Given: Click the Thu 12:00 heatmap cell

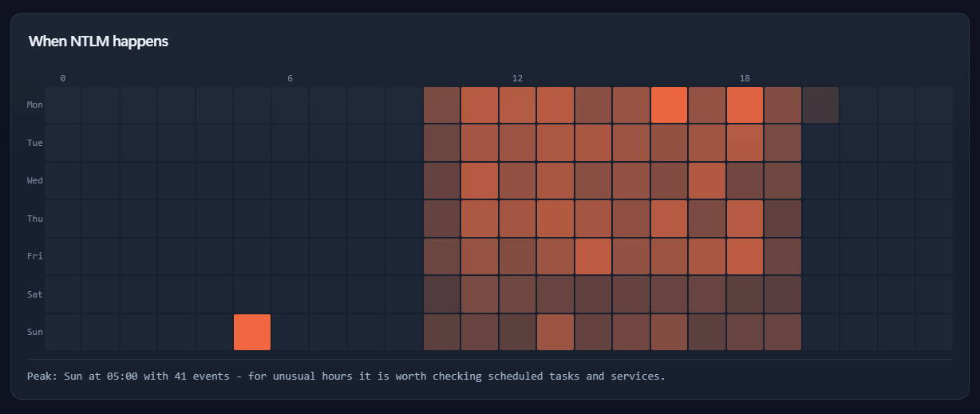Looking at the screenshot, I should tap(518, 219).
